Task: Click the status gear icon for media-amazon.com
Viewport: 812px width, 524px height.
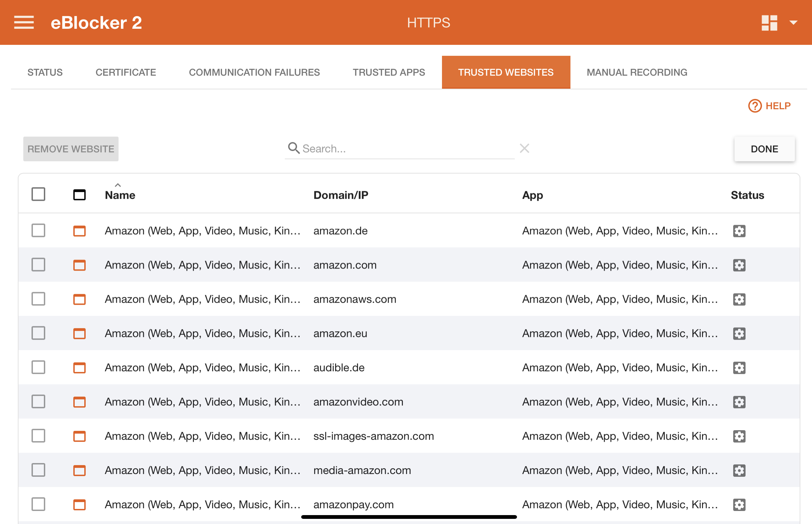Action: point(739,471)
